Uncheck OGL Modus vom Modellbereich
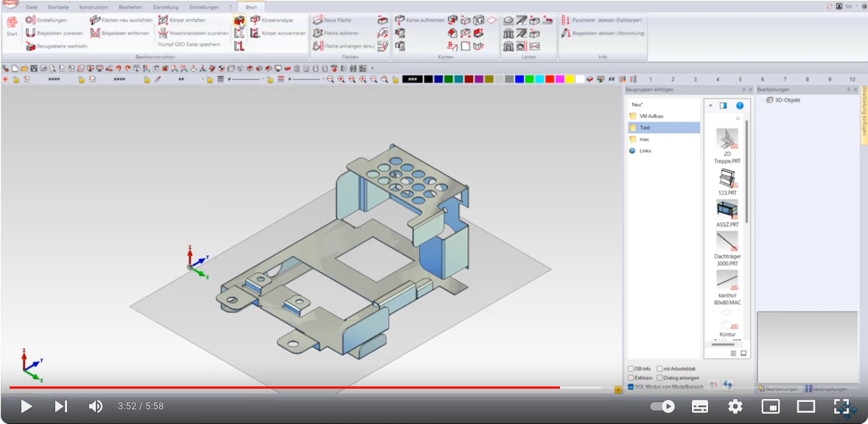 coord(631,386)
